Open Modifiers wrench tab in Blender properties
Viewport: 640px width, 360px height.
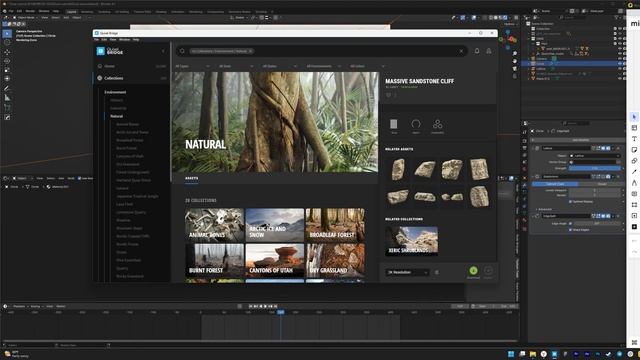point(524,185)
